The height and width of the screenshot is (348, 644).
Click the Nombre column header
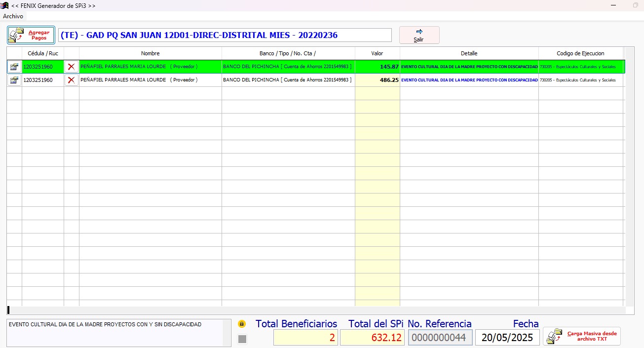[150, 53]
